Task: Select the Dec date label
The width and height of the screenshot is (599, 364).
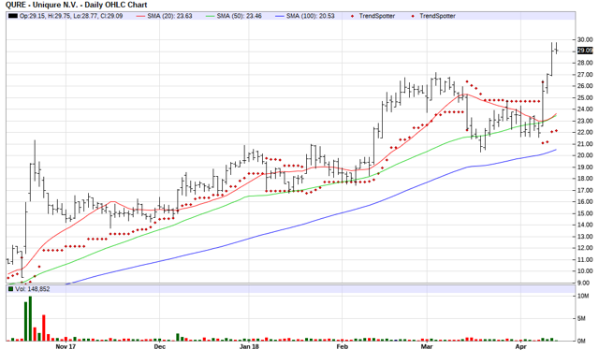Action: [x=160, y=347]
